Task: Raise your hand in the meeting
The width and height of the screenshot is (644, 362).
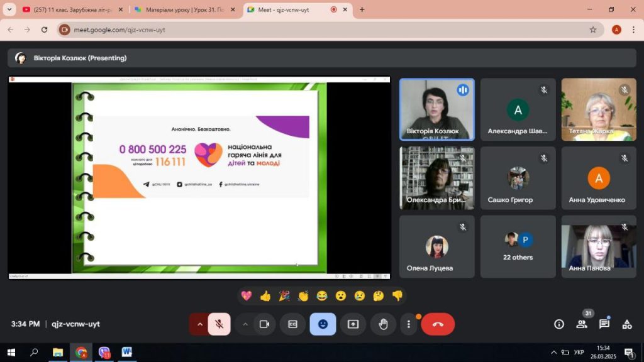Action: 383,324
